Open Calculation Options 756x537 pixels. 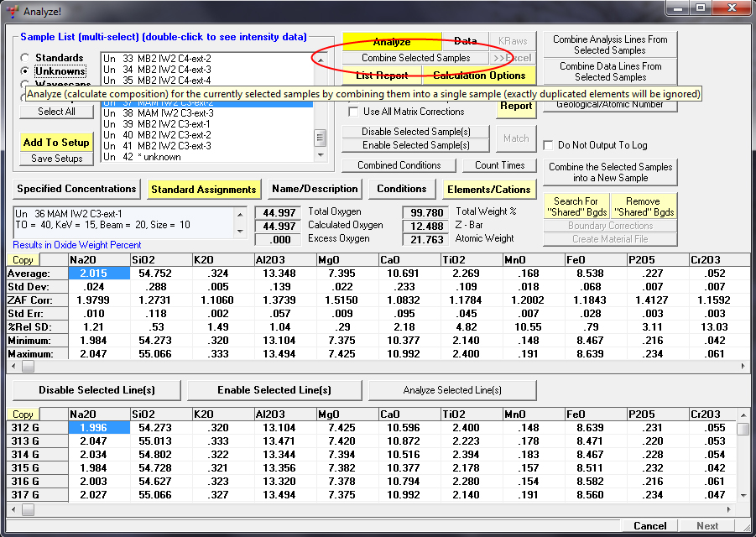point(478,76)
